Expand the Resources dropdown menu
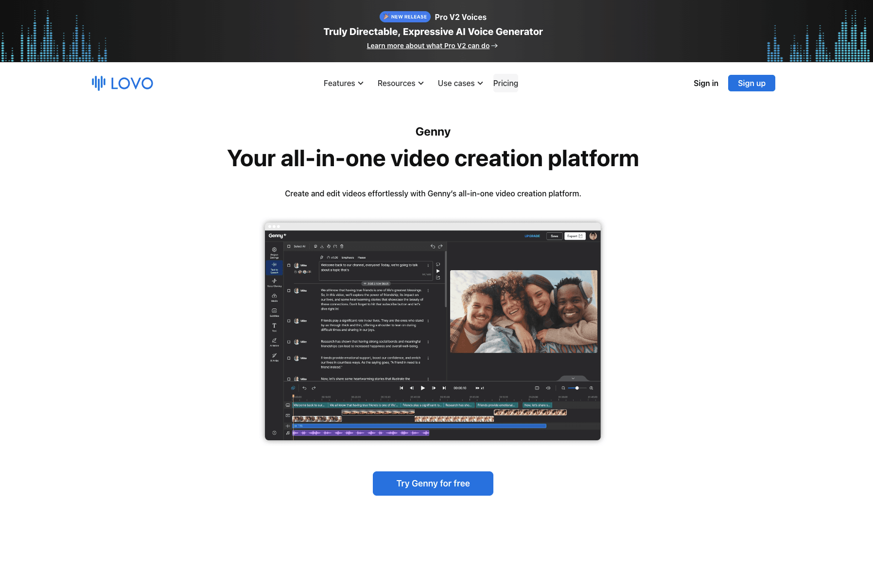 coord(400,83)
